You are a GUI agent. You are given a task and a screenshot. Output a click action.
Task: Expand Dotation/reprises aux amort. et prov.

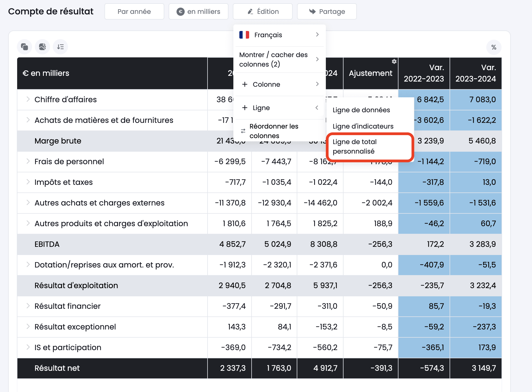tap(28, 265)
